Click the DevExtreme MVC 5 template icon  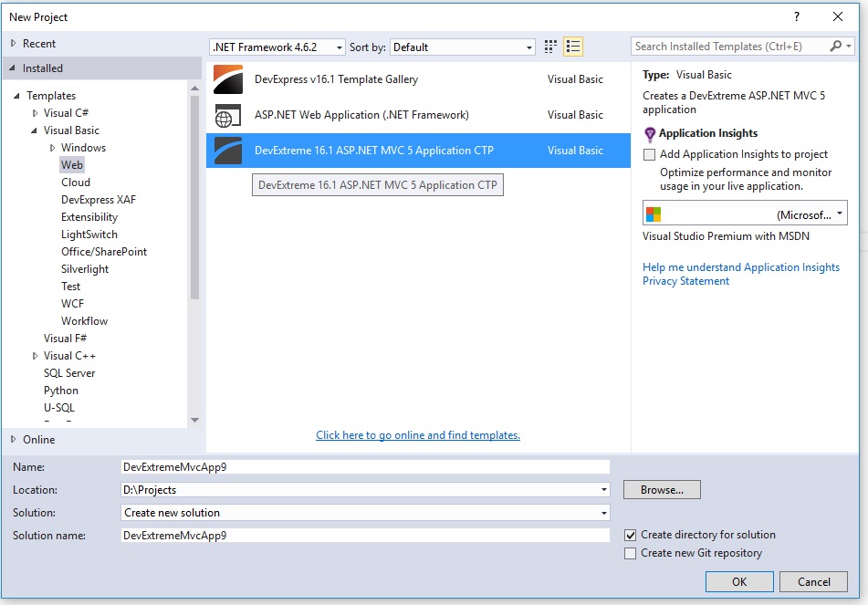(x=228, y=151)
